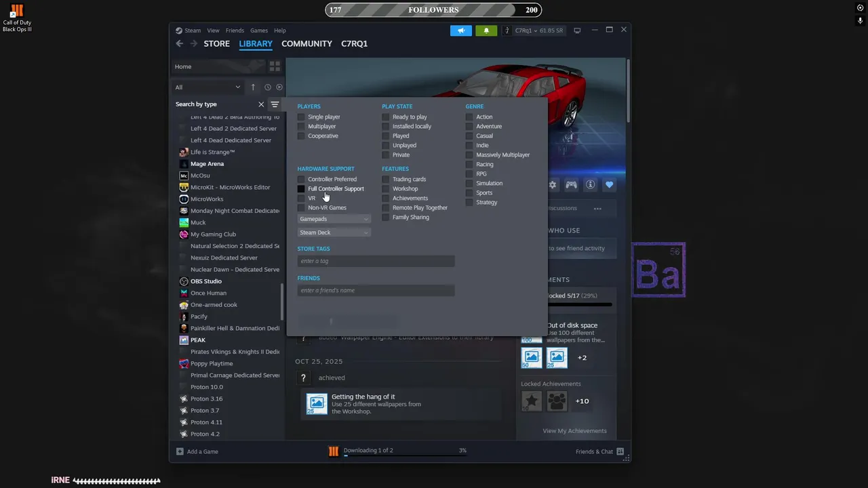This screenshot has width=868, height=488.
Task: Switch to the STORE tab
Action: coord(216,43)
